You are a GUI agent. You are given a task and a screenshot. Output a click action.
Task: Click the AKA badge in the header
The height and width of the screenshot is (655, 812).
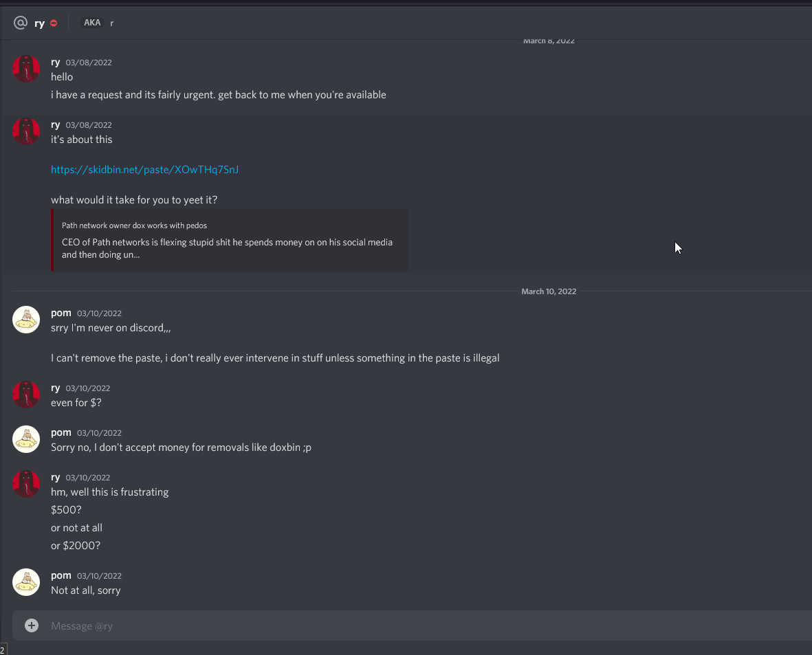point(92,23)
